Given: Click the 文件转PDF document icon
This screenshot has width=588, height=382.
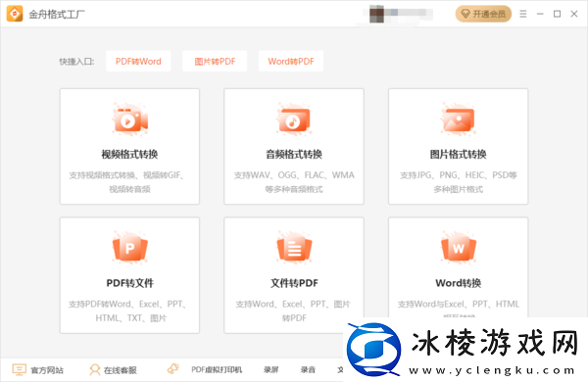Looking at the screenshot, I should tap(294, 248).
